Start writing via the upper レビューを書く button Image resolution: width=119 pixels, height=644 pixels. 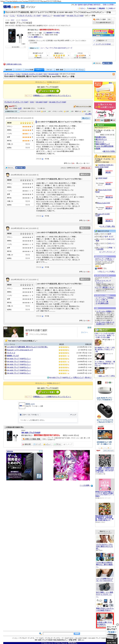pyautogui.click(x=48, y=91)
